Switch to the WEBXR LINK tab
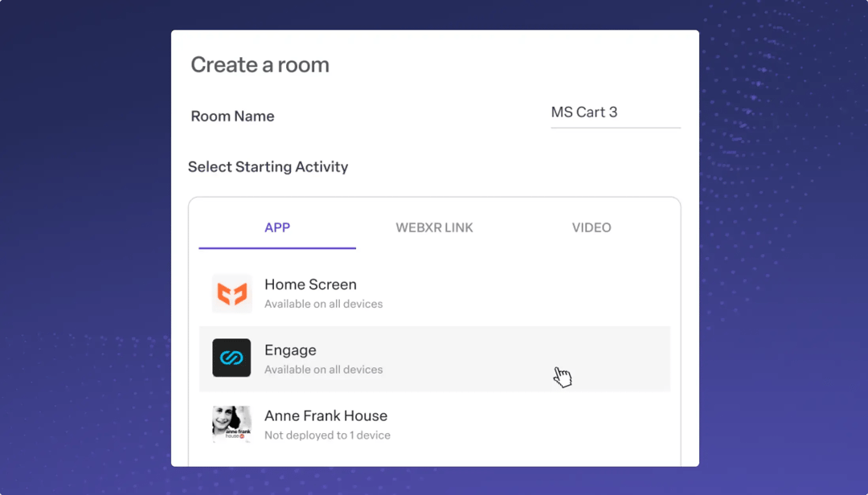The height and width of the screenshot is (495, 868). point(434,227)
